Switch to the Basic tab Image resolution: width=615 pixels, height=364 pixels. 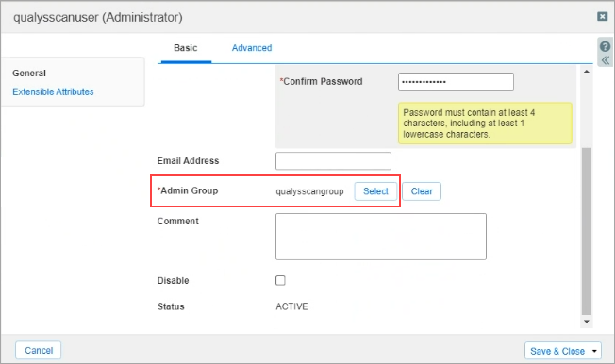(x=186, y=48)
